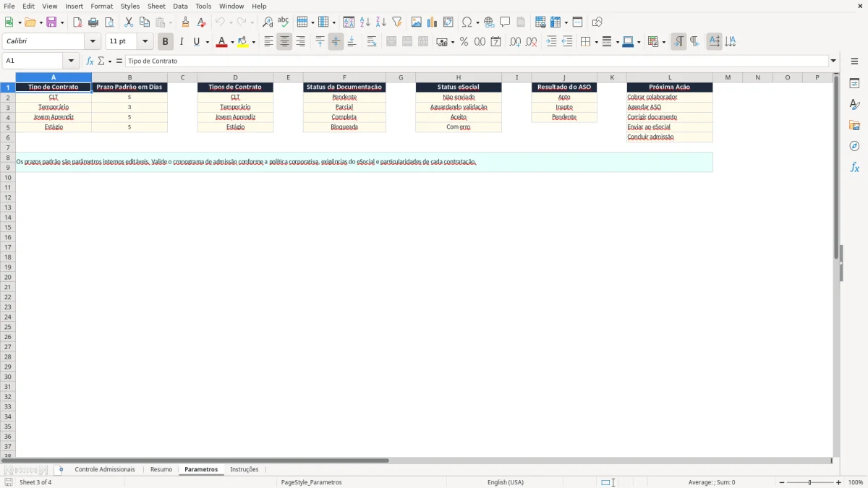Click the Spelling check icon
Viewport: 868px width, 488px height.
284,22
